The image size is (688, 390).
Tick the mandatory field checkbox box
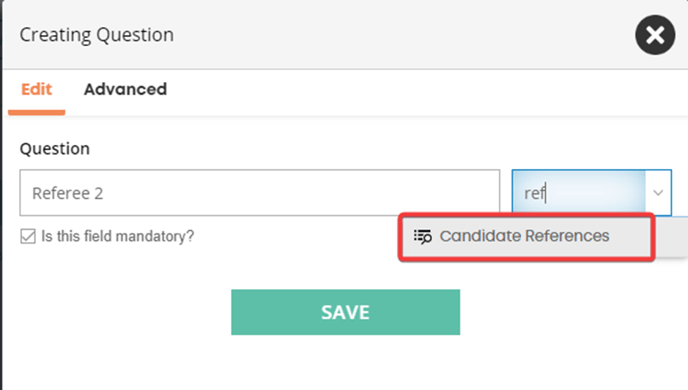click(x=28, y=236)
